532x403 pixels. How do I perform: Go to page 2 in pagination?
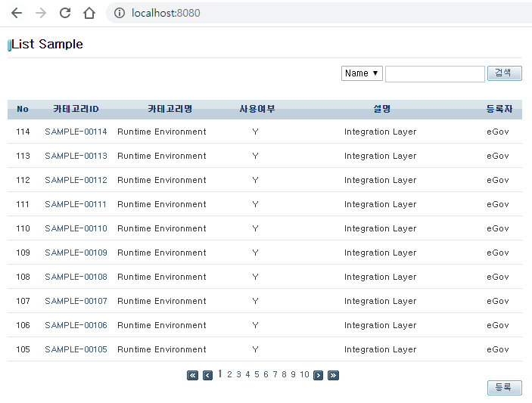(x=230, y=374)
